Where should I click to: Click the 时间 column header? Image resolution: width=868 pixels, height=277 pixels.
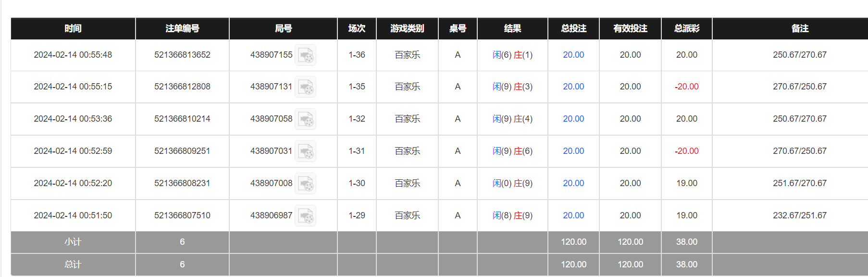73,28
